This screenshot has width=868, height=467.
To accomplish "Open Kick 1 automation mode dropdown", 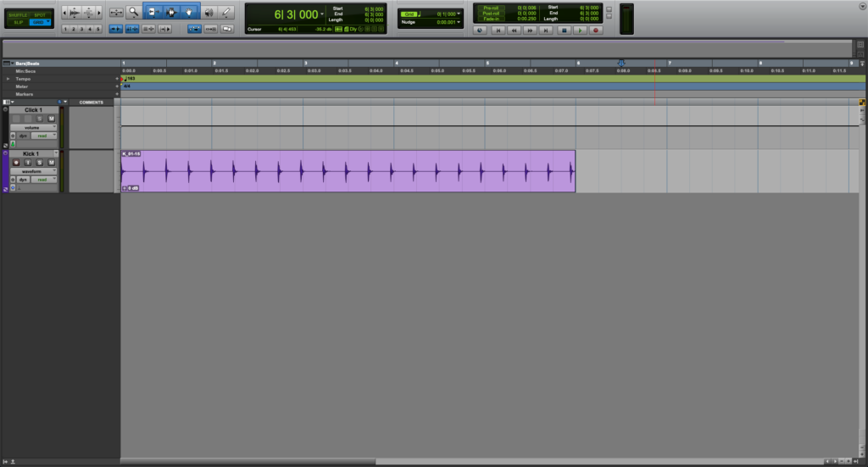I will 44,180.
